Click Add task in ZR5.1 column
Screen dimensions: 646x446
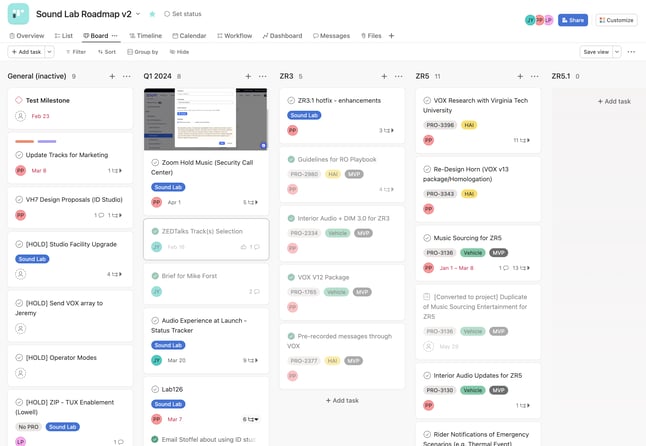click(614, 101)
